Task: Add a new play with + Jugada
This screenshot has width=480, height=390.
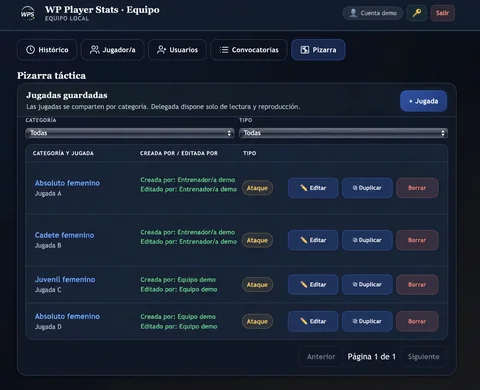Action: [423, 101]
